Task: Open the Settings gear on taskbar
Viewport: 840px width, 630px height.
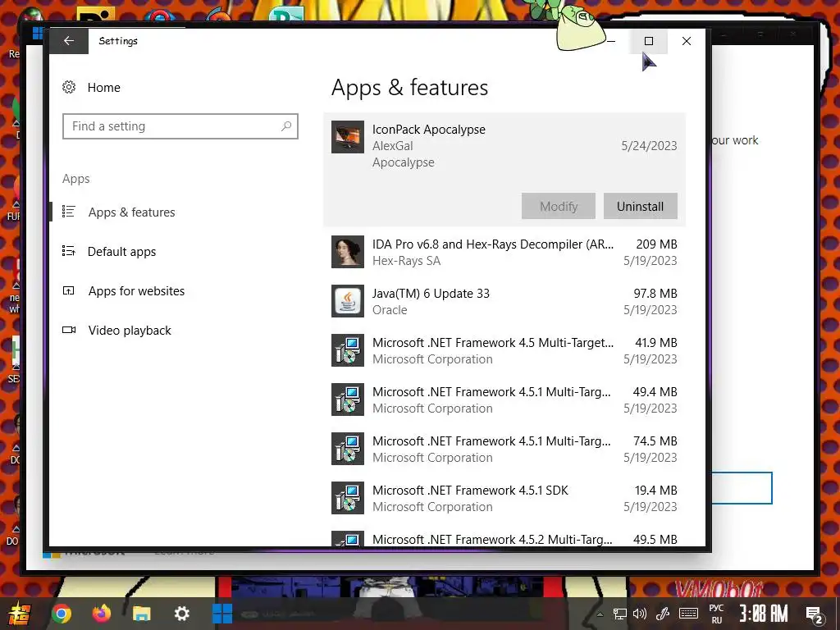Action: coord(182,614)
